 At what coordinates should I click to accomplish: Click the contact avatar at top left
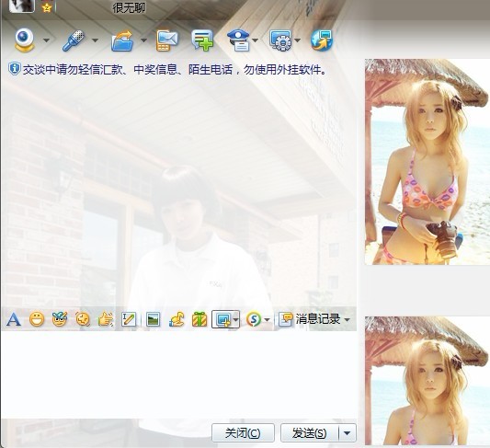[22, 6]
